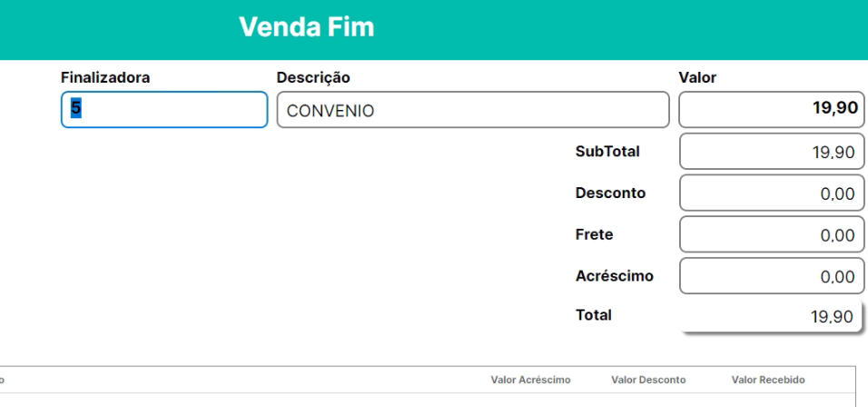Select the Descrição field showing CONVENIO

[x=472, y=110]
